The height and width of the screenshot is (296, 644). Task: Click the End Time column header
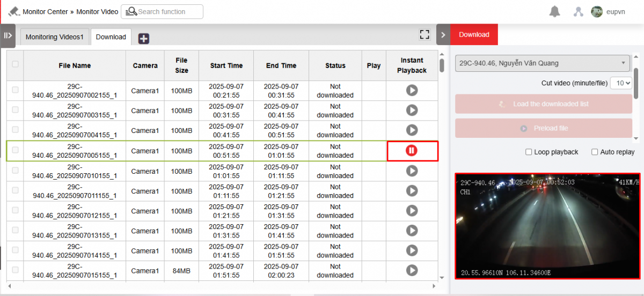[x=281, y=65]
